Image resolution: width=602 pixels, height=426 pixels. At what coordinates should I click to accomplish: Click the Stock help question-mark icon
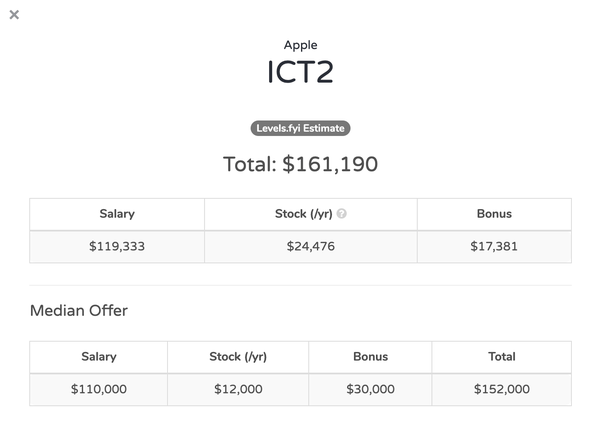point(341,214)
